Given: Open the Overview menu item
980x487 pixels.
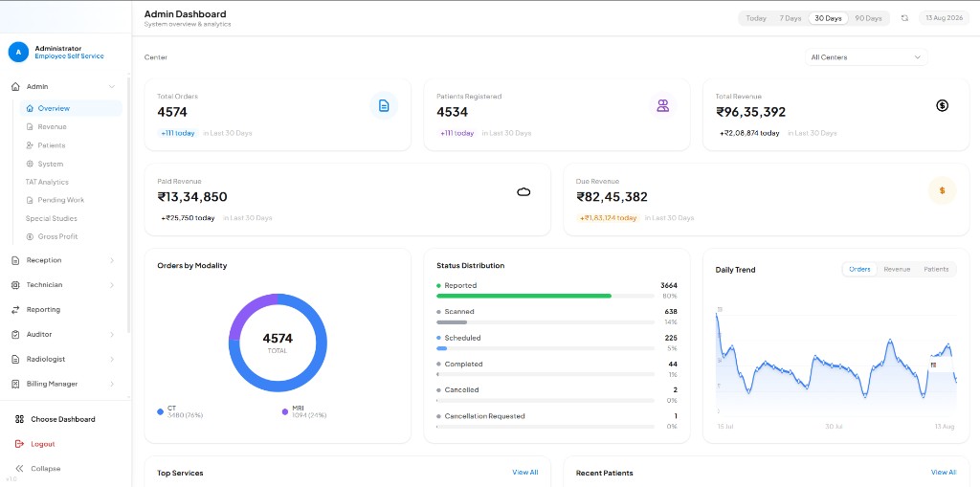Looking at the screenshot, I should coord(71,108).
